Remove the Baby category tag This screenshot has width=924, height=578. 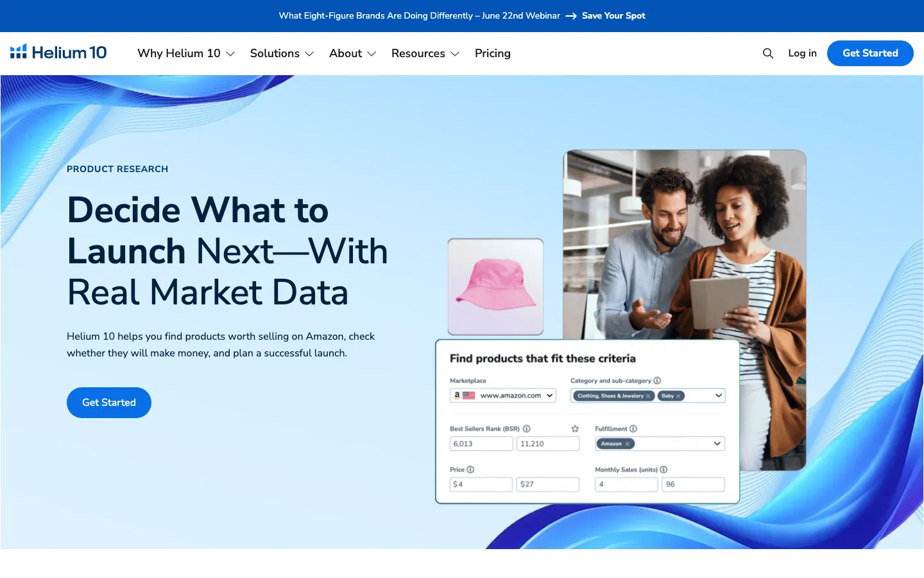678,396
